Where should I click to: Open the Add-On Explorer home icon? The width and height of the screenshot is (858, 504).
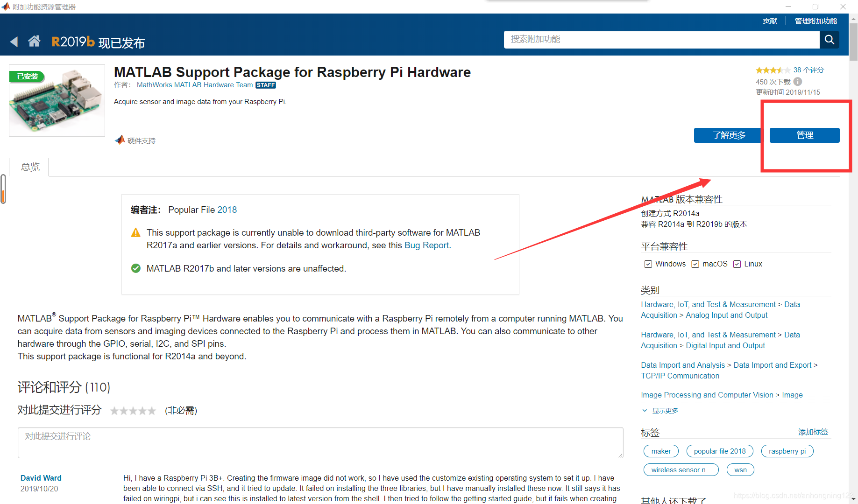pyautogui.click(x=34, y=42)
